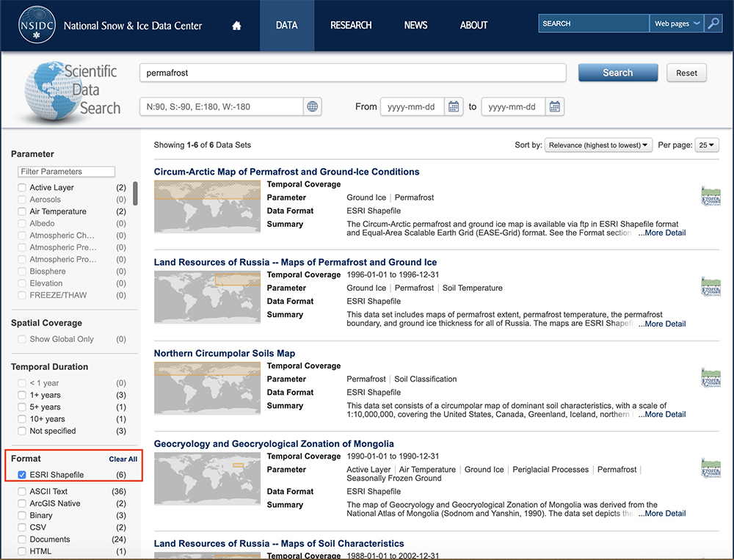Screen dimensions: 734x560
Task: Check the Air Temperature parameter
Action: (22, 211)
